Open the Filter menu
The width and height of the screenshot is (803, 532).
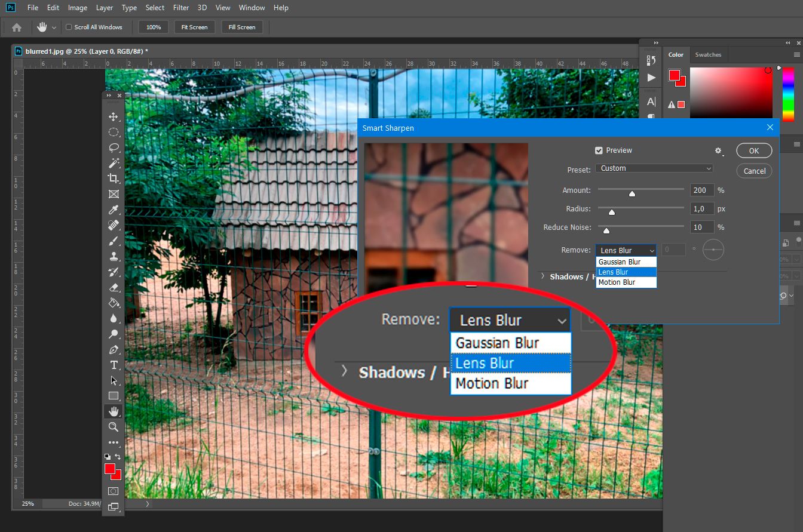coord(181,8)
